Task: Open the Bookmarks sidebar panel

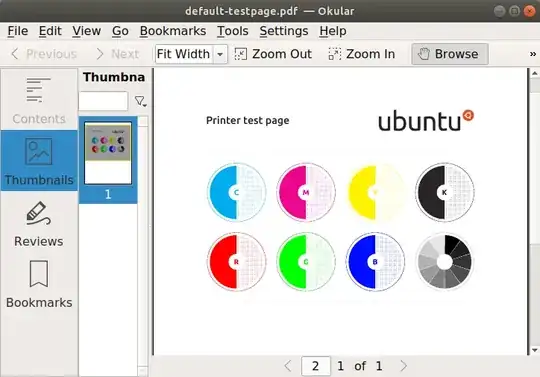Action: click(39, 284)
